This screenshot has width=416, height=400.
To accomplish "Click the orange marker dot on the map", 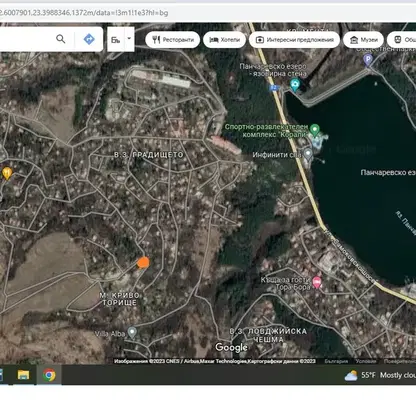I will 143,263.
